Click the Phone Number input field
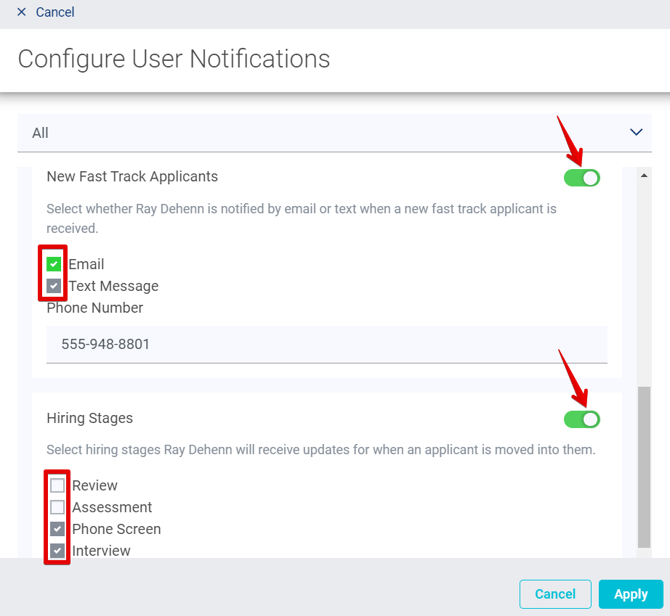The width and height of the screenshot is (670, 616). [326, 344]
